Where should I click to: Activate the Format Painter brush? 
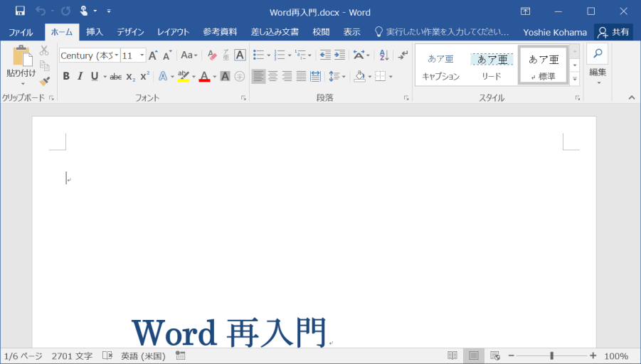pyautogui.click(x=44, y=81)
